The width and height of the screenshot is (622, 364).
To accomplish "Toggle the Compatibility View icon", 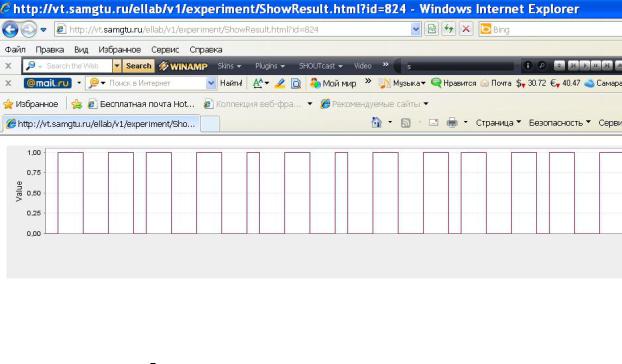I will (x=431, y=30).
